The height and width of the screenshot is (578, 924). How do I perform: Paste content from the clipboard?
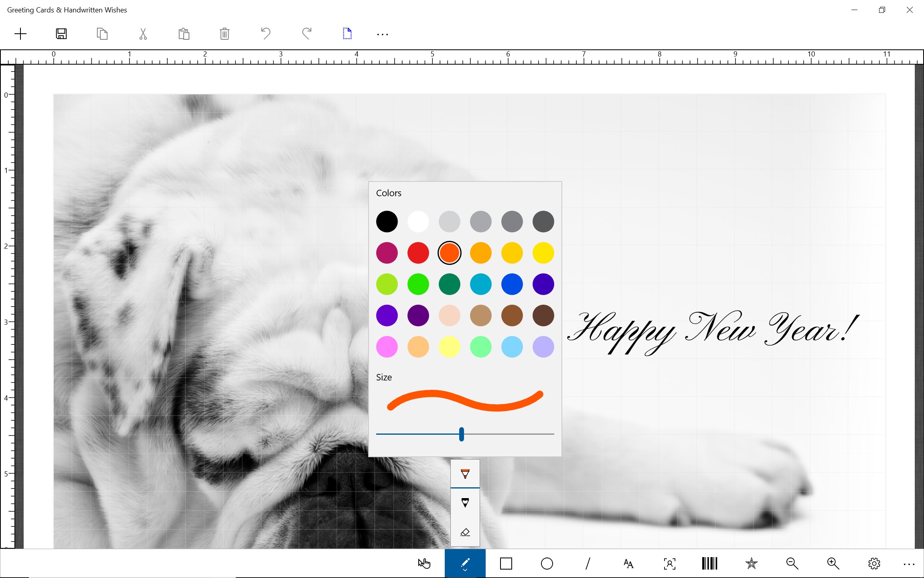pyautogui.click(x=184, y=34)
